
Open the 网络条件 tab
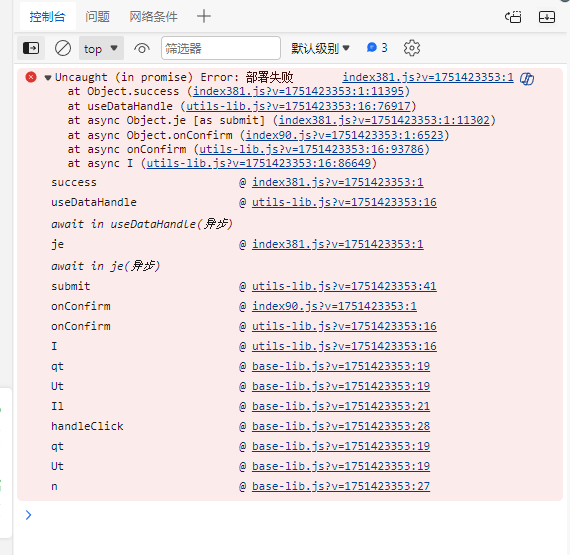pyautogui.click(x=153, y=16)
